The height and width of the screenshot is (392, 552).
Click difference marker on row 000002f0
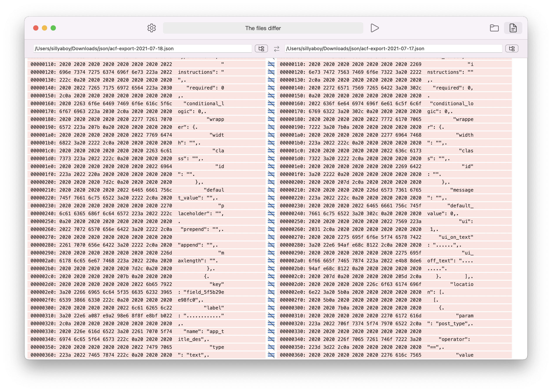[x=271, y=300]
